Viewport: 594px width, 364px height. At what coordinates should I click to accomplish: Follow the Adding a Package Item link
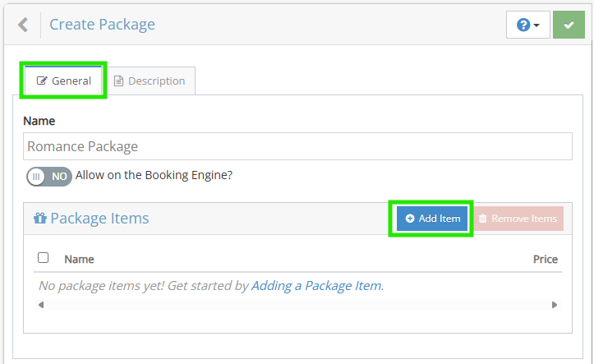[316, 286]
